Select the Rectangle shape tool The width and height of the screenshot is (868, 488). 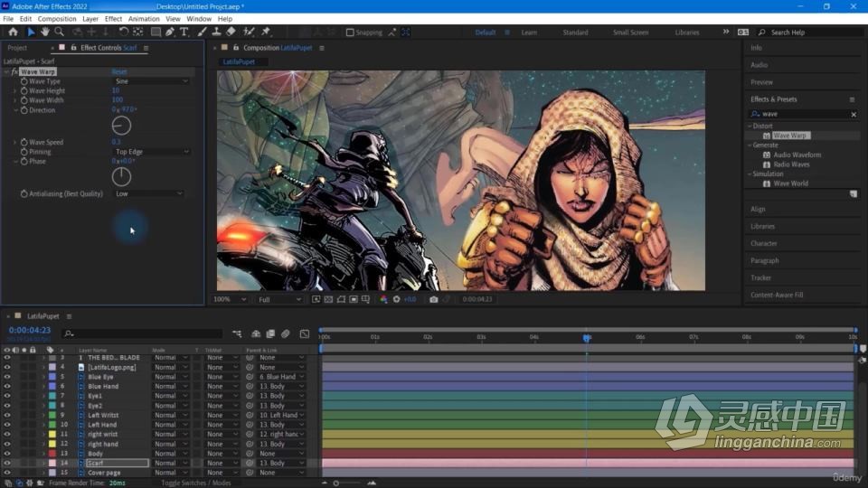point(156,33)
